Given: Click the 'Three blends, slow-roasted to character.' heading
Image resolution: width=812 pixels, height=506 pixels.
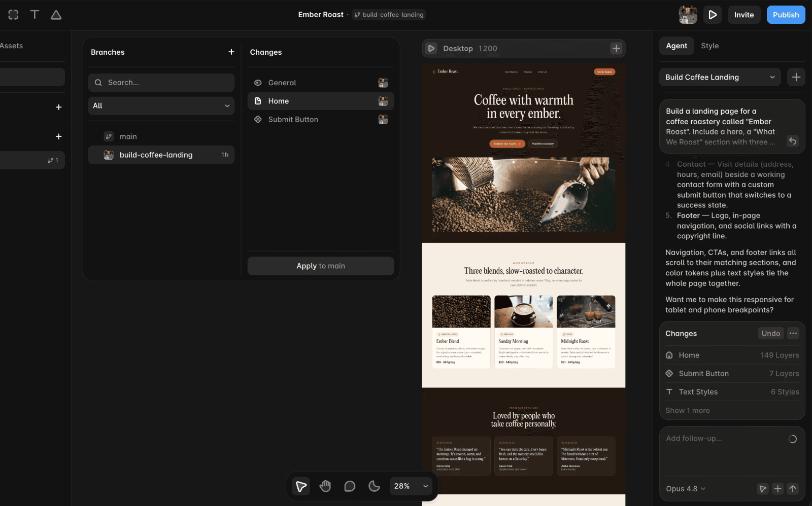Looking at the screenshot, I should click(x=524, y=271).
